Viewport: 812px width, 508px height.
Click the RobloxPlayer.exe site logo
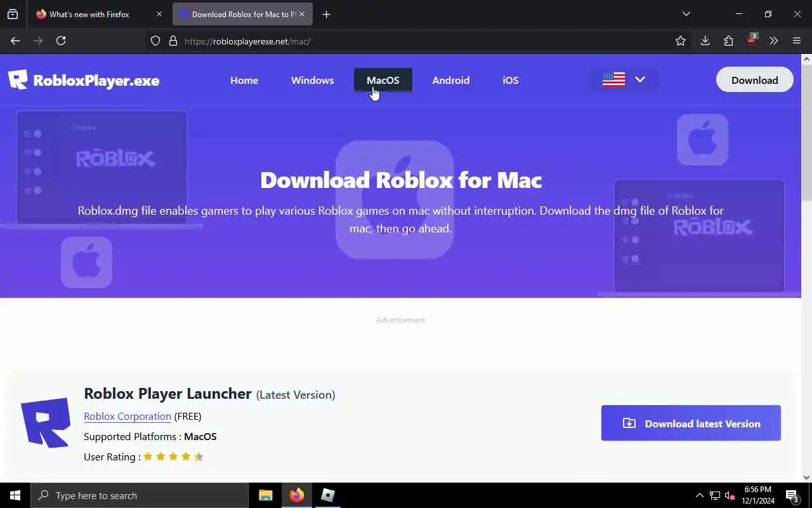[x=84, y=80]
